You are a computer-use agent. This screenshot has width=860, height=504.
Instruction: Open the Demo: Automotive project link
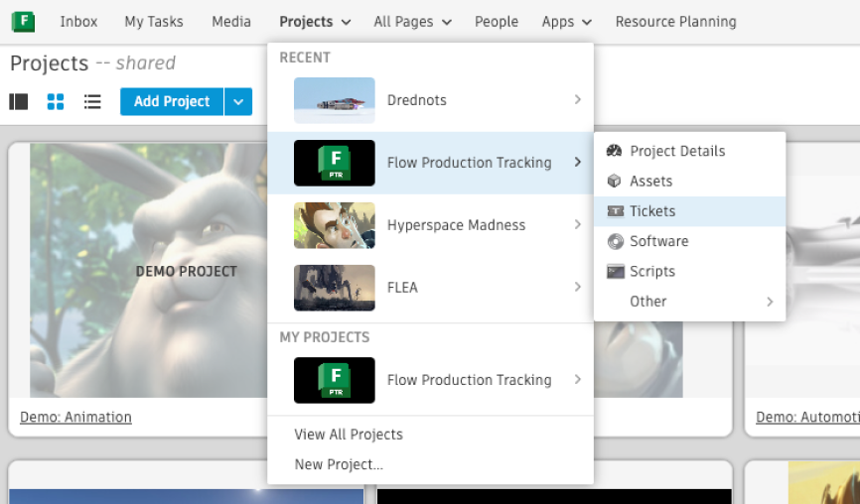(807, 418)
